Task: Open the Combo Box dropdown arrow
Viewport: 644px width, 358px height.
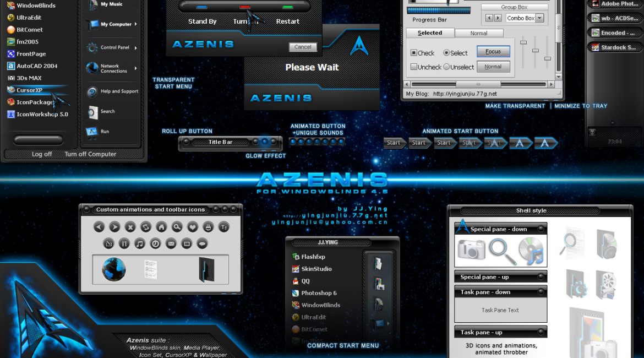Action: [x=539, y=18]
